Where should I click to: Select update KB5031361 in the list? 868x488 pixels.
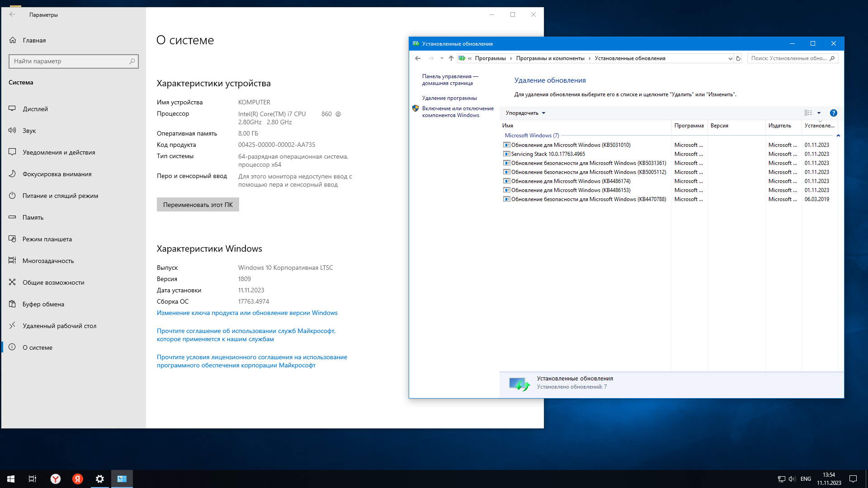click(588, 163)
